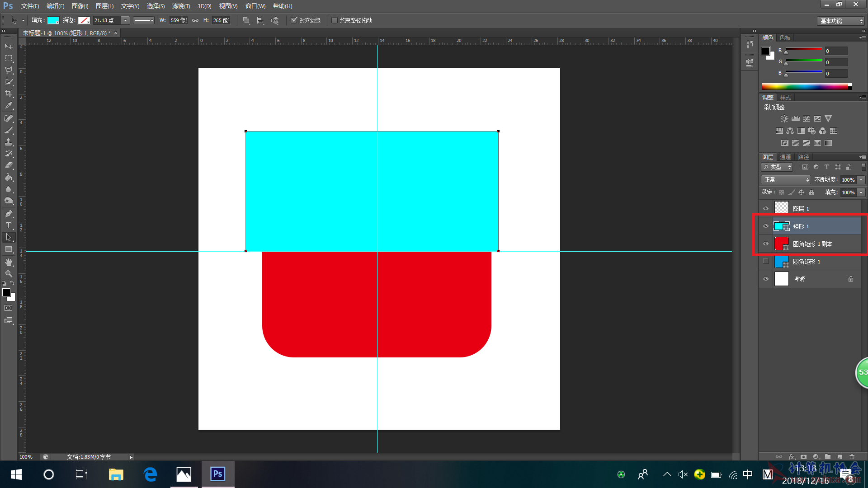Open the 图层(L) menu
The width and height of the screenshot is (868, 488).
click(x=104, y=6)
